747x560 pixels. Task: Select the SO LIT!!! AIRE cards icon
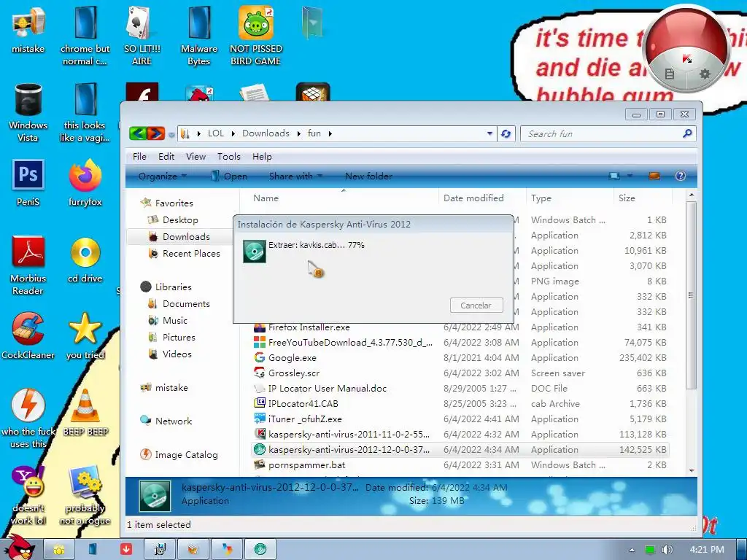point(142,36)
